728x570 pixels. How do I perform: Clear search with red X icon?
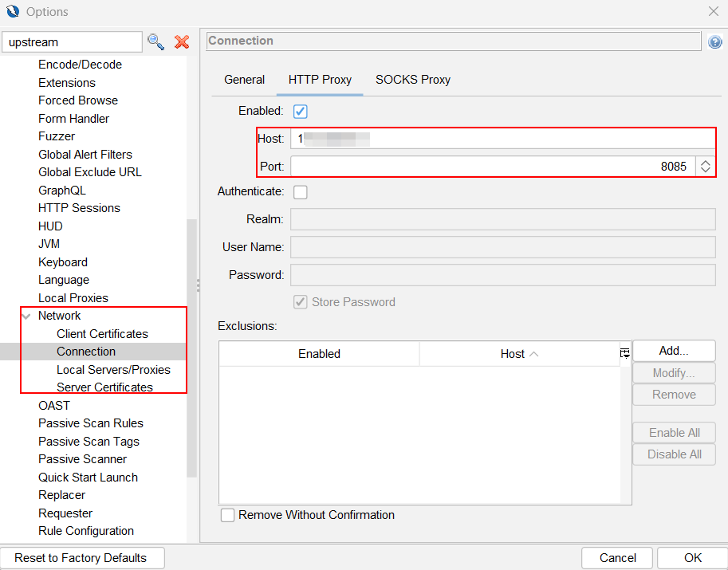click(182, 41)
